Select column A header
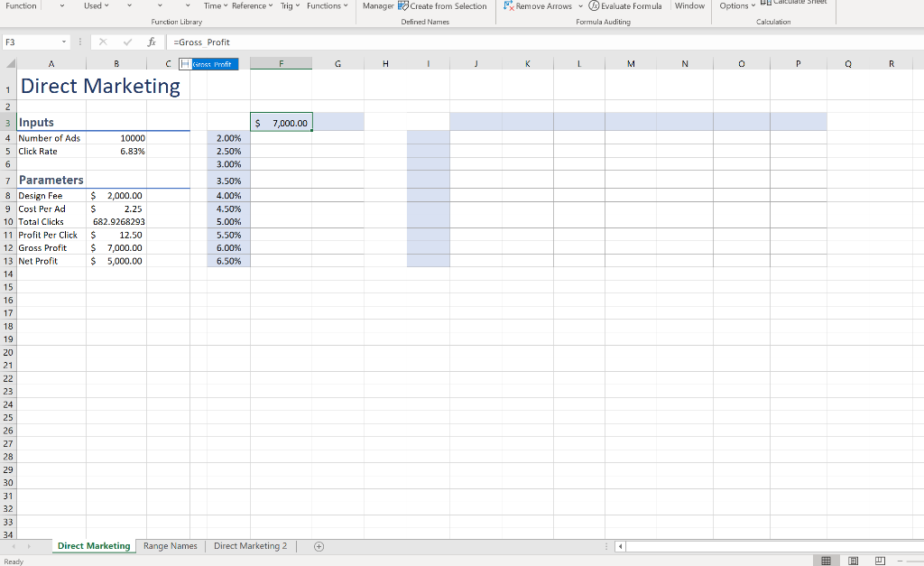 [x=51, y=64]
